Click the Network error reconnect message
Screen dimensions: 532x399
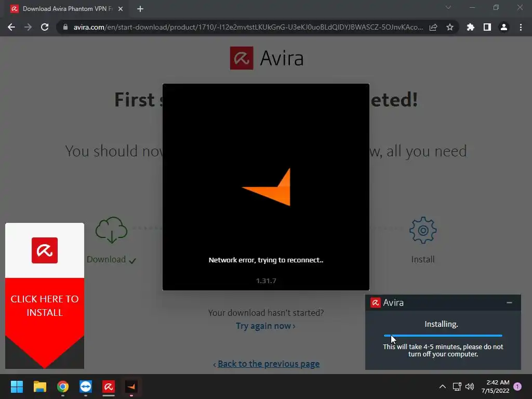pos(266,260)
